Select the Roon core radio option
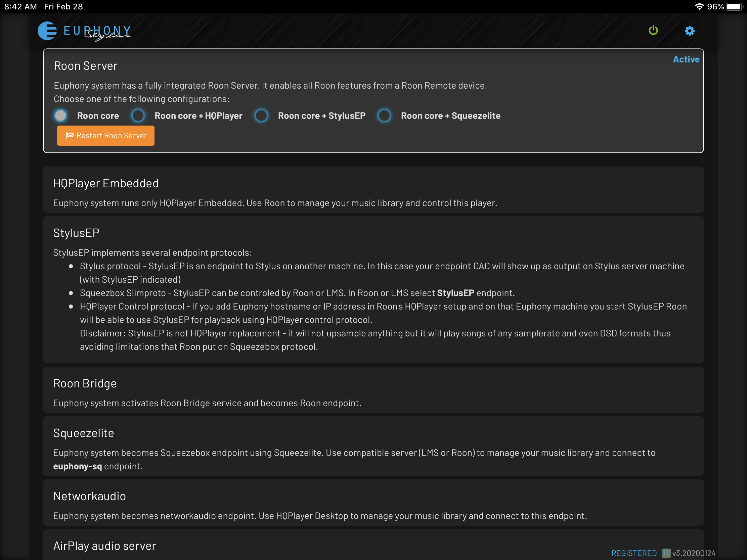The image size is (747, 560). click(60, 116)
